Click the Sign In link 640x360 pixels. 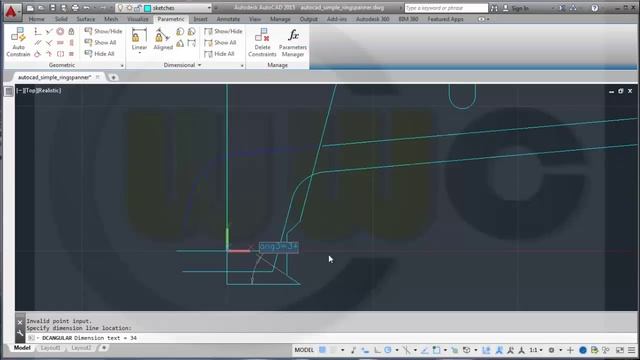click(x=516, y=8)
